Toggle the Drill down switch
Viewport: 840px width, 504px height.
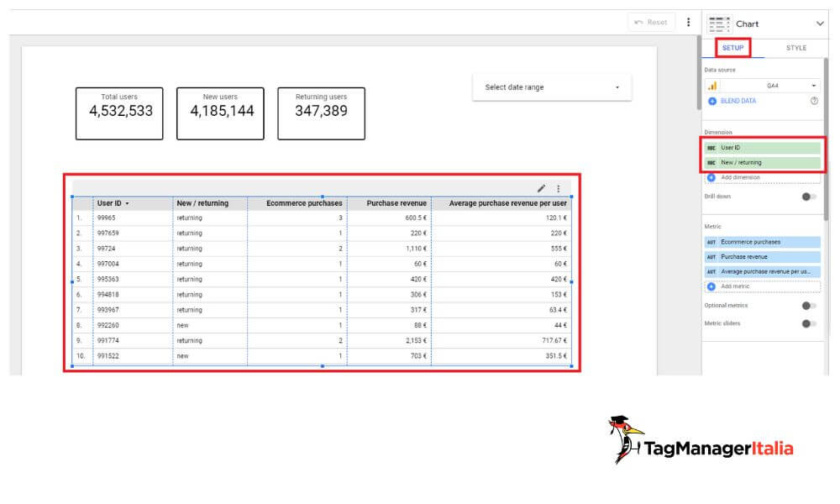pyautogui.click(x=809, y=197)
